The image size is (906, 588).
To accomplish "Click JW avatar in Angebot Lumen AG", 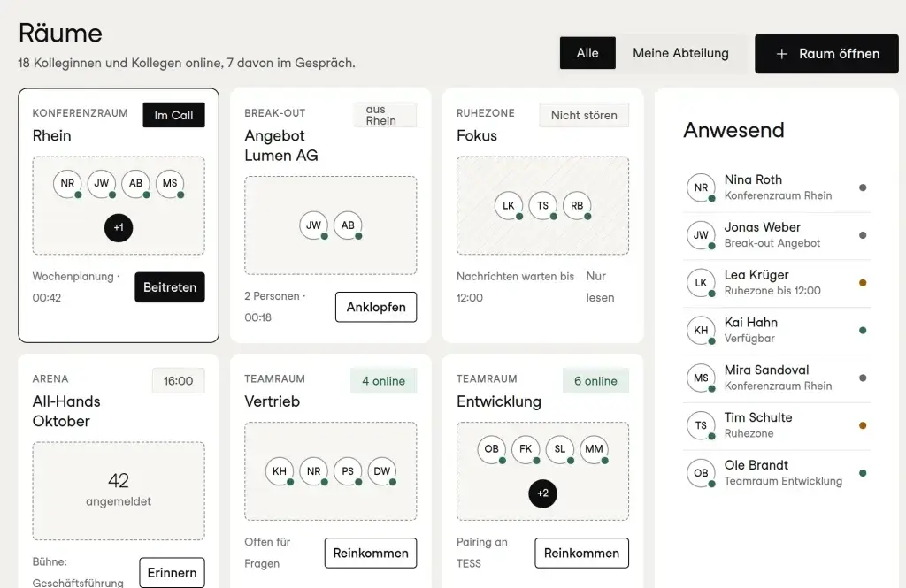I will (x=314, y=225).
